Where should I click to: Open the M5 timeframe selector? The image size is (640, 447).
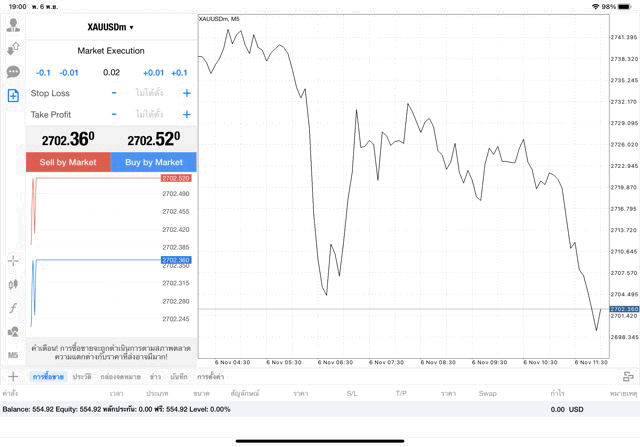tap(13, 354)
